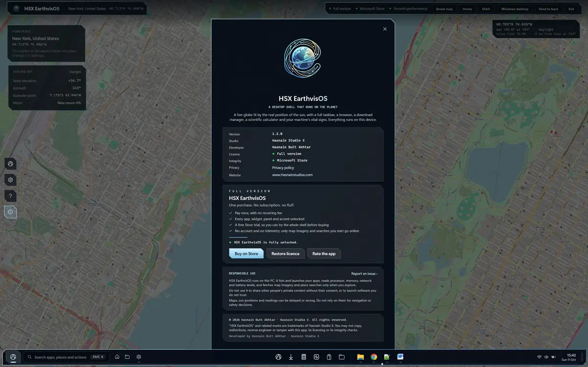Click Exit in the top bar
The height and width of the screenshot is (367, 588).
(x=571, y=9)
